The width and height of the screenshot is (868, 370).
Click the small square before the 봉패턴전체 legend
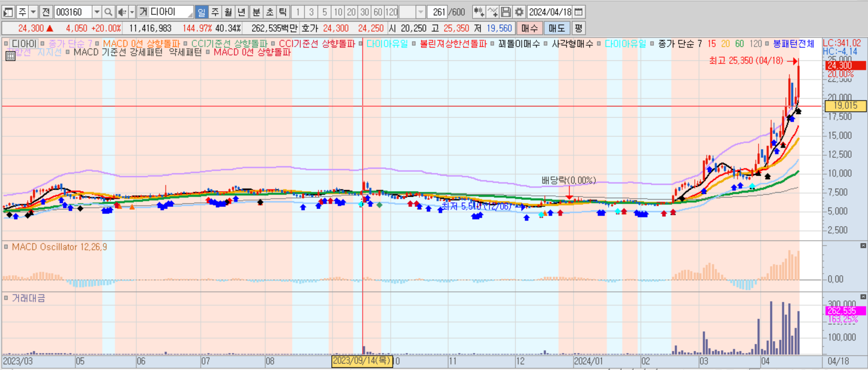pos(767,44)
